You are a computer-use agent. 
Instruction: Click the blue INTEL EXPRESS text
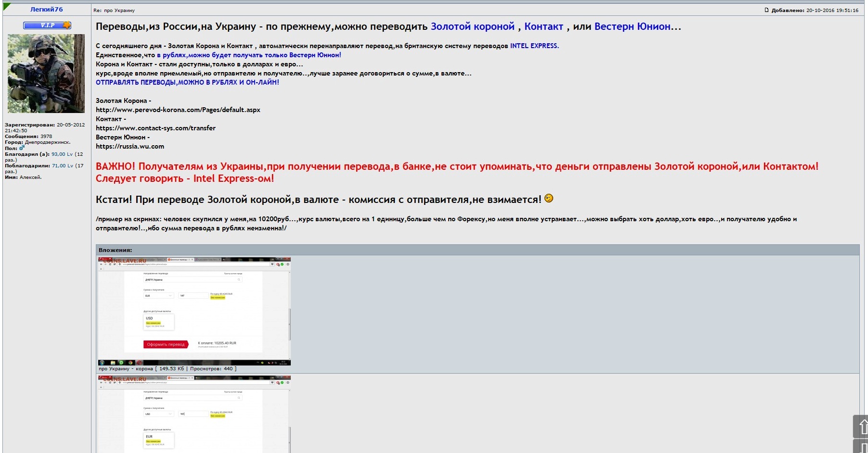[534, 46]
